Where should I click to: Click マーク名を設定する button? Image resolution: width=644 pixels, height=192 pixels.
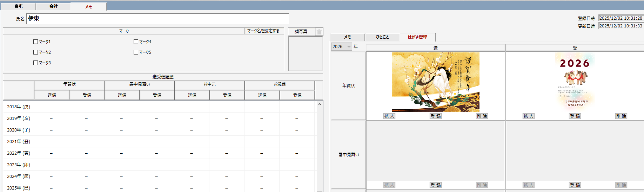point(263,31)
